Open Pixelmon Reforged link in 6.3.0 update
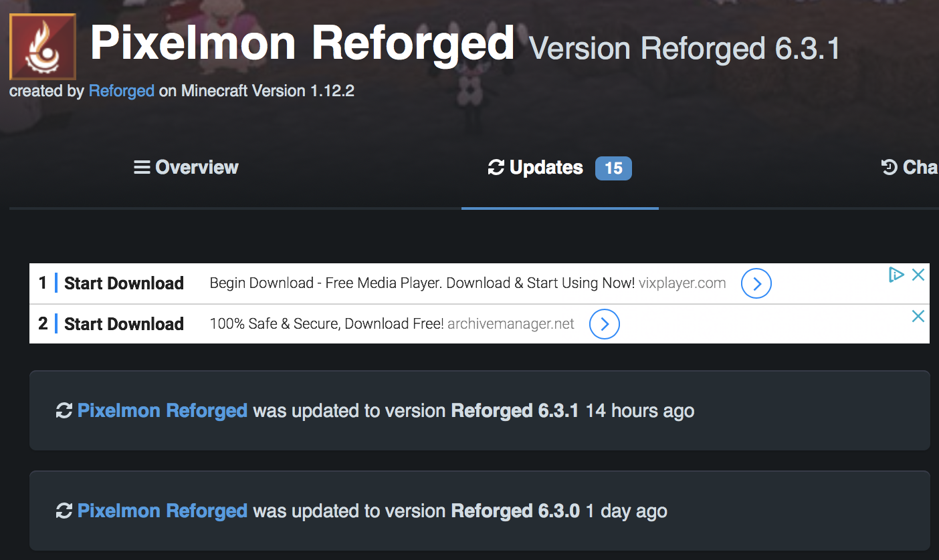The image size is (939, 560). (x=163, y=511)
